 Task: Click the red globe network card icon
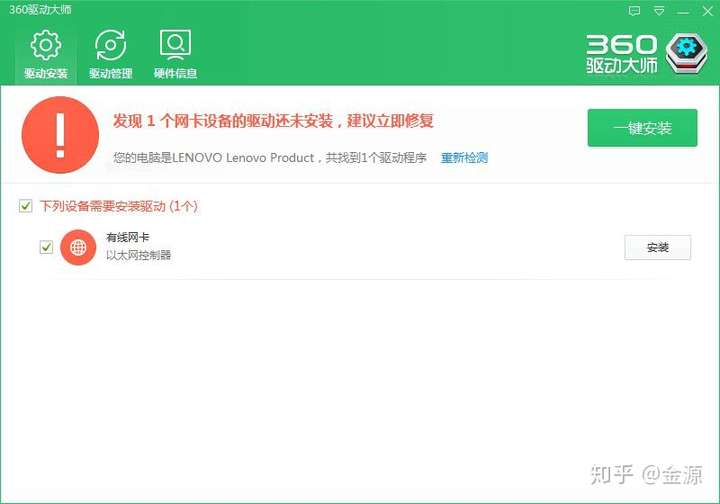point(78,247)
